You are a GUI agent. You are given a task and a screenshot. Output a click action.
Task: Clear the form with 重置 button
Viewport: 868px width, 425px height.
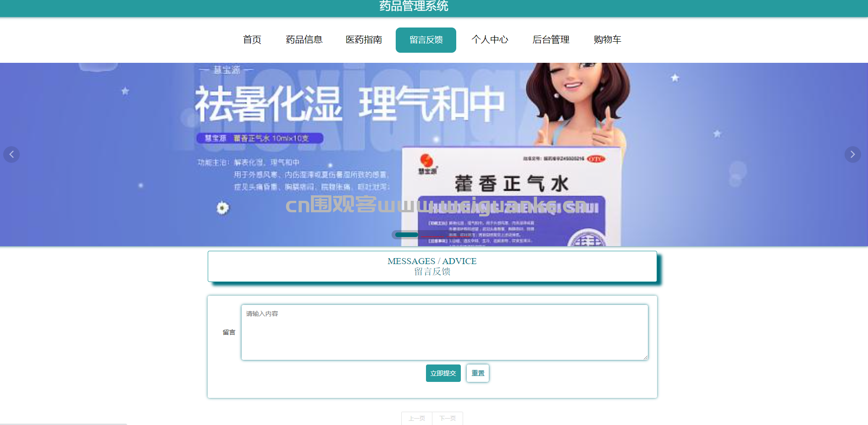pos(478,373)
